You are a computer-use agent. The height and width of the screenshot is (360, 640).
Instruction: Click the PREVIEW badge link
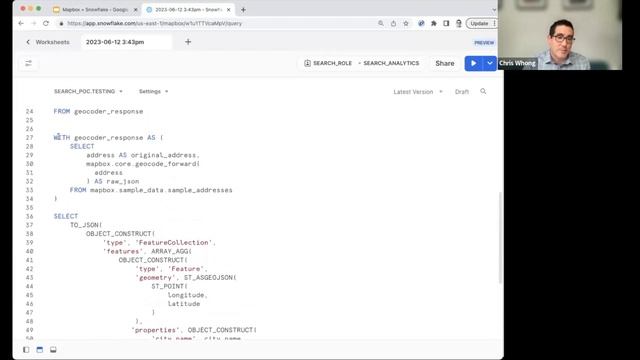pyautogui.click(x=484, y=42)
